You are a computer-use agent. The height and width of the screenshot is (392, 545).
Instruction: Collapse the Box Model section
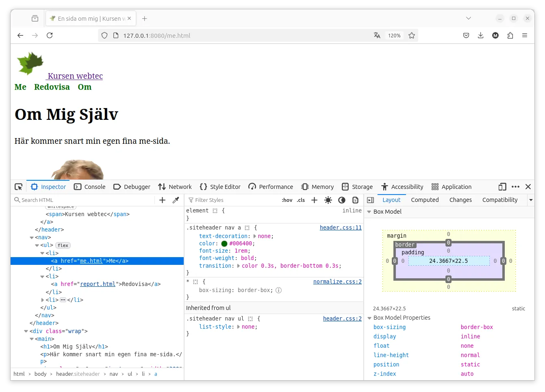click(369, 212)
